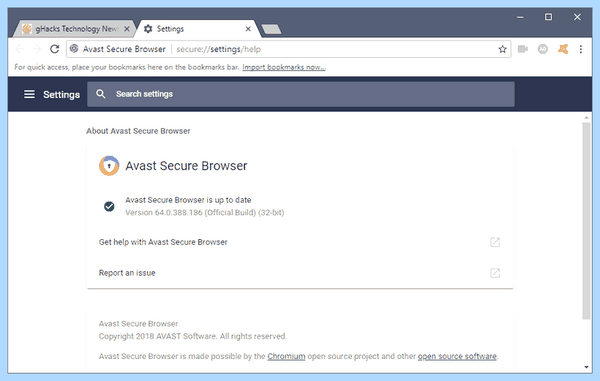The width and height of the screenshot is (600, 381).
Task: Open Get help with Avast Secure Browser
Action: point(300,242)
